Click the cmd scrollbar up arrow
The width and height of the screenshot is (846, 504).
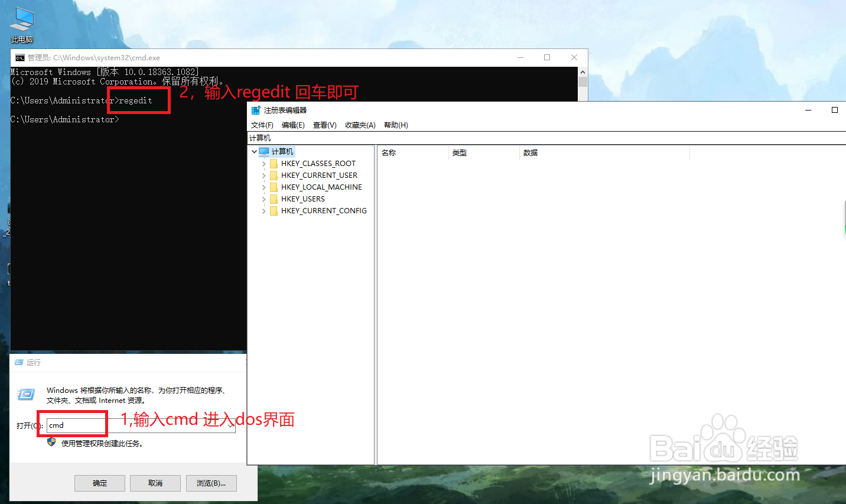click(583, 71)
